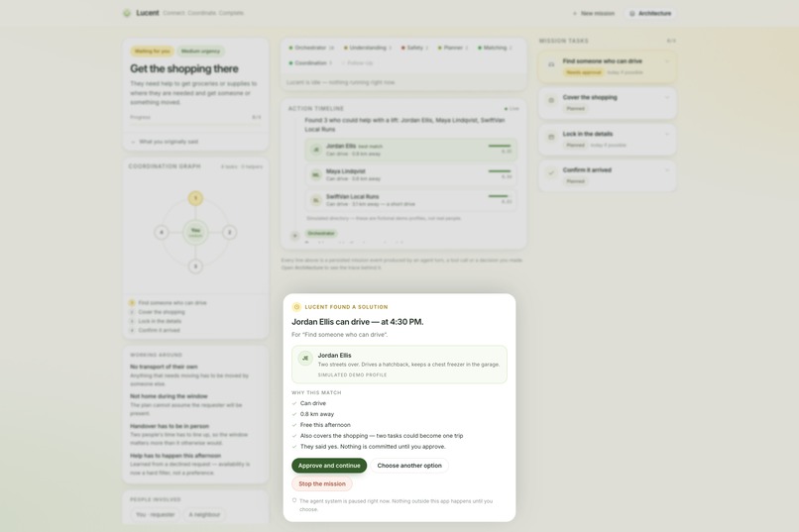Click Approve and continue
The image size is (799, 532).
click(x=329, y=466)
